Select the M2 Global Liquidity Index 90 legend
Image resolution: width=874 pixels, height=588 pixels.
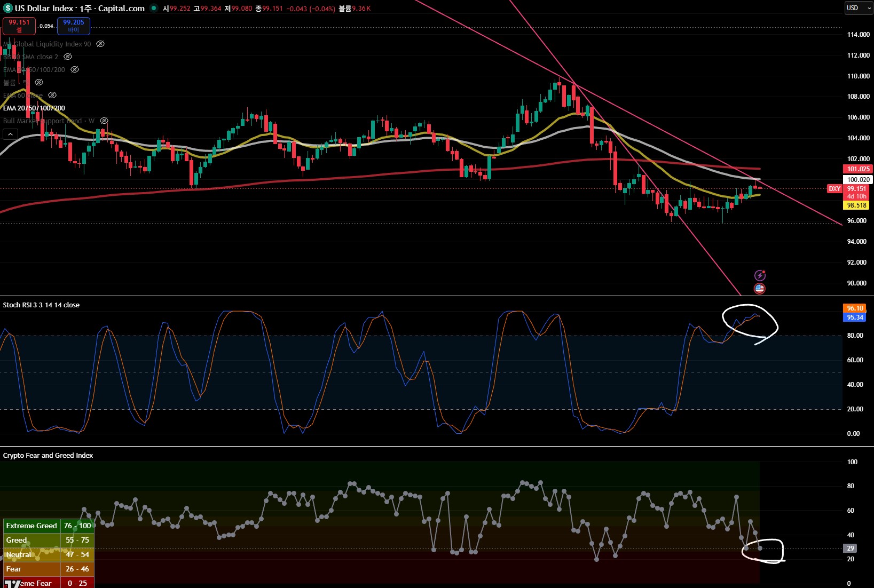point(47,44)
